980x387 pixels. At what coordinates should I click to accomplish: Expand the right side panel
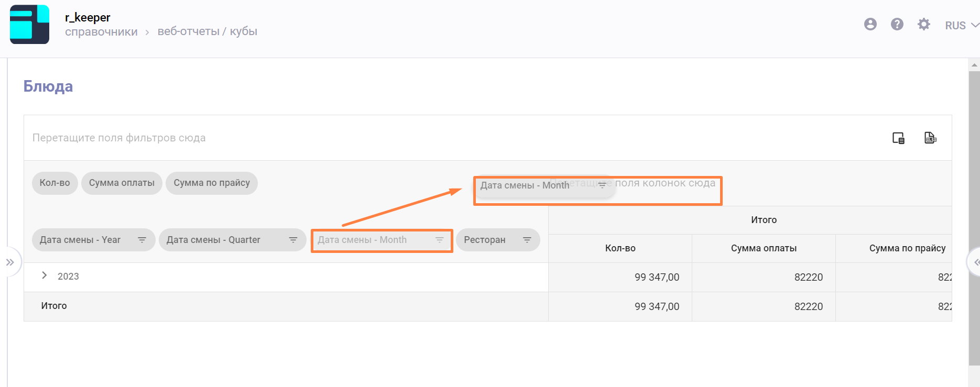(975, 262)
